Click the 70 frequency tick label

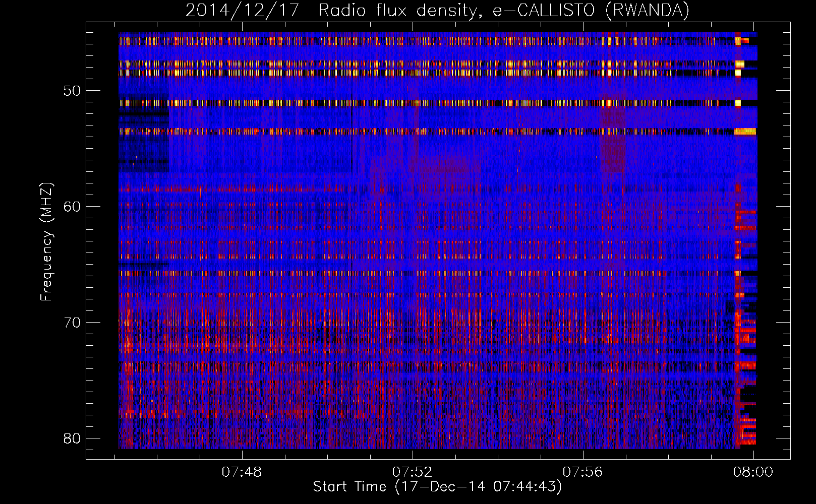tap(72, 322)
